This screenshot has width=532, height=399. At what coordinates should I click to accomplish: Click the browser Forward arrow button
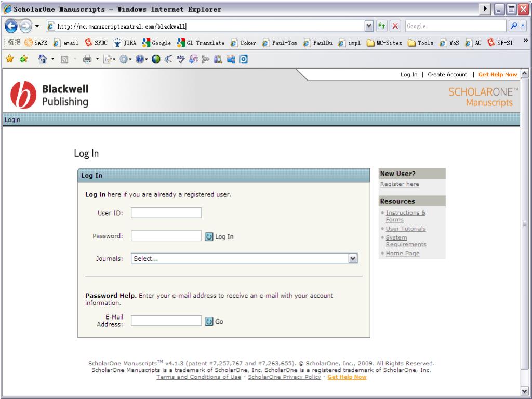(26, 26)
